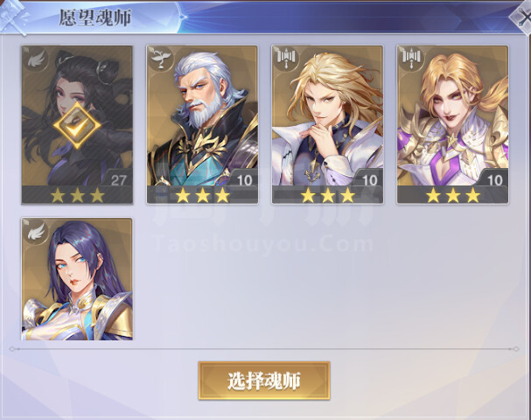
Task: Click the level 10 badge on the bearded man card
Action: tap(244, 179)
